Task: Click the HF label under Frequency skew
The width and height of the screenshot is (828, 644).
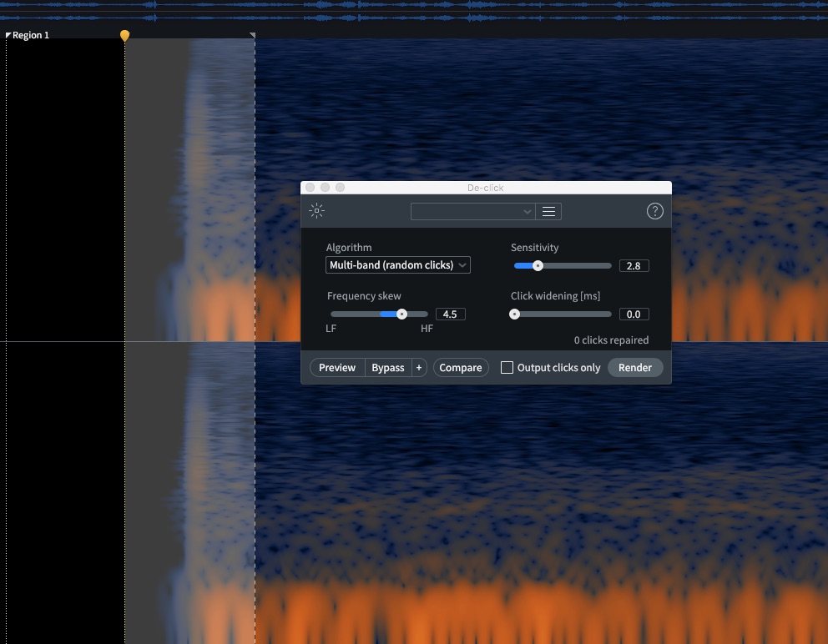Action: point(427,329)
